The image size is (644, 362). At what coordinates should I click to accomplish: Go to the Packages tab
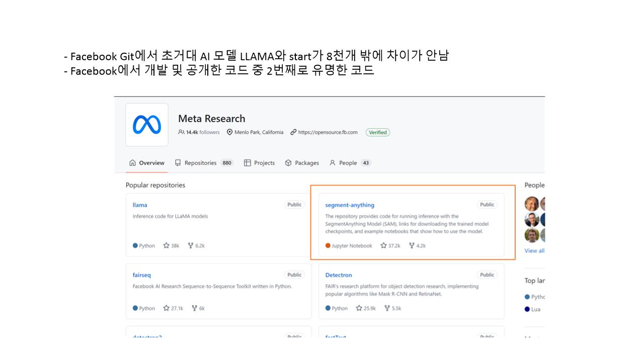(x=302, y=163)
